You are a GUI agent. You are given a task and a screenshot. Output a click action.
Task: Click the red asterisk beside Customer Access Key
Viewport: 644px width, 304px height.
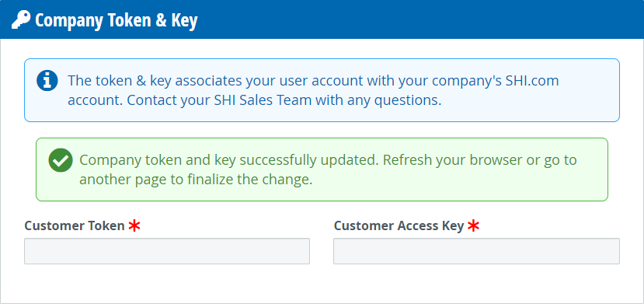tap(474, 225)
